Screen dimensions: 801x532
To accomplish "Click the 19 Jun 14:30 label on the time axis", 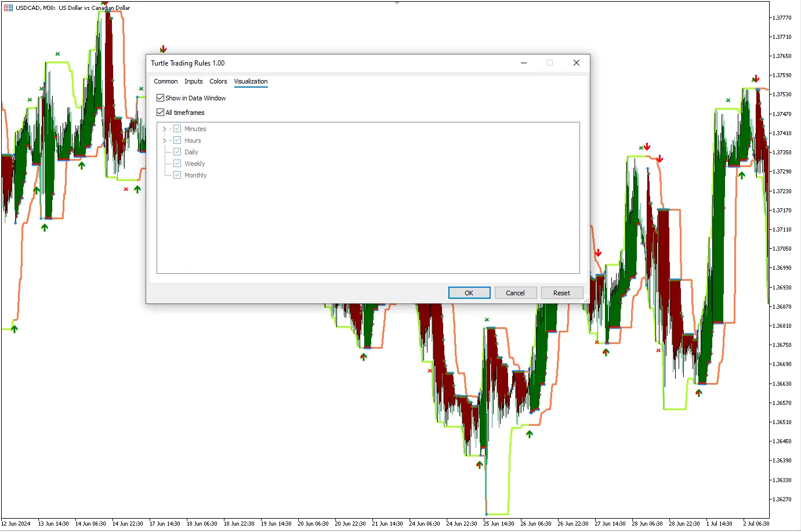I will tap(276, 524).
